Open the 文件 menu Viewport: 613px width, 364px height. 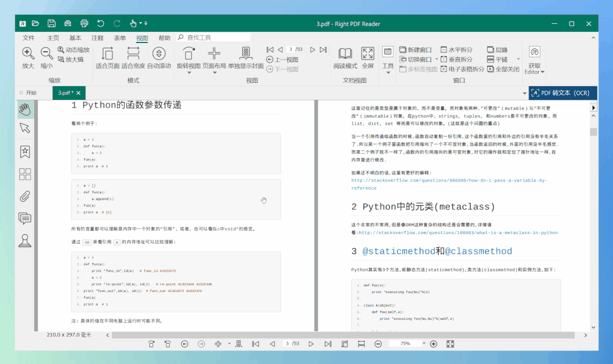tap(28, 38)
